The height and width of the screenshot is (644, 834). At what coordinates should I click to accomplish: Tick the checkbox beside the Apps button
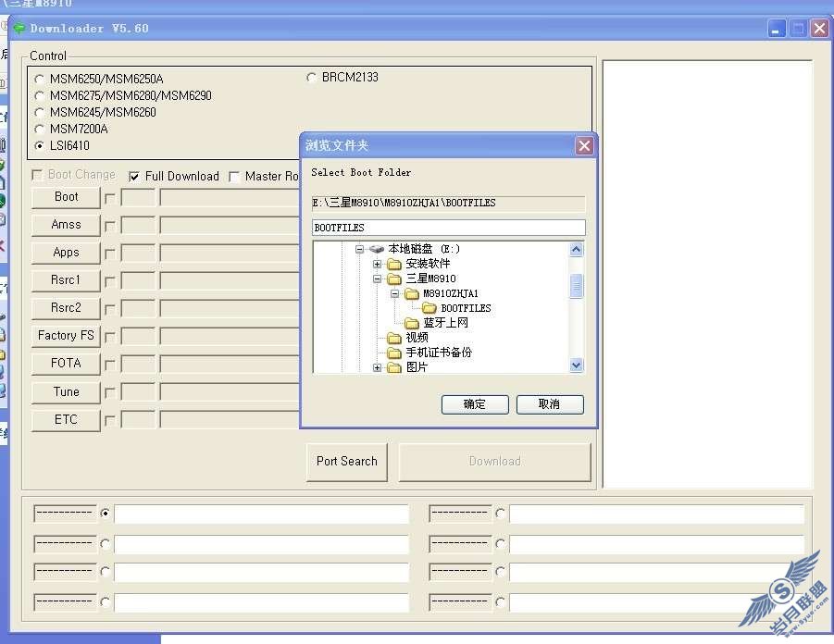(x=109, y=254)
